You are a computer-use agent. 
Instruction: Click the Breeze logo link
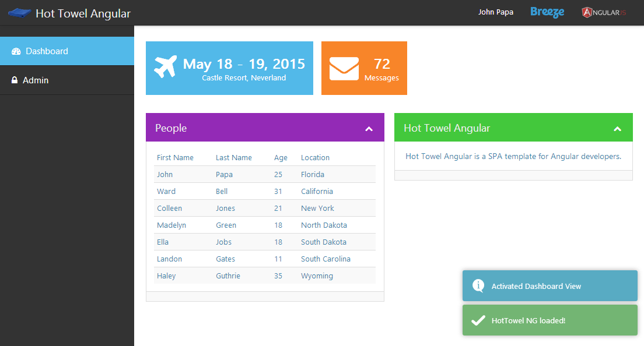tap(547, 12)
